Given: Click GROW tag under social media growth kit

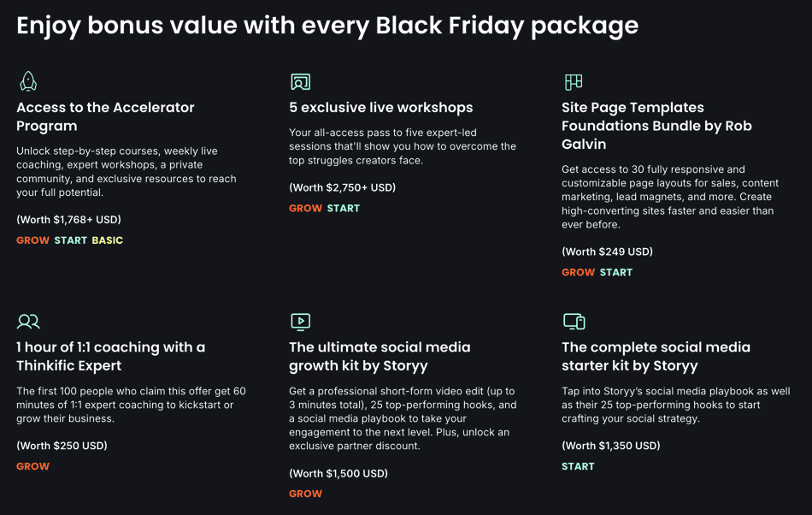Looking at the screenshot, I should click(x=305, y=494).
